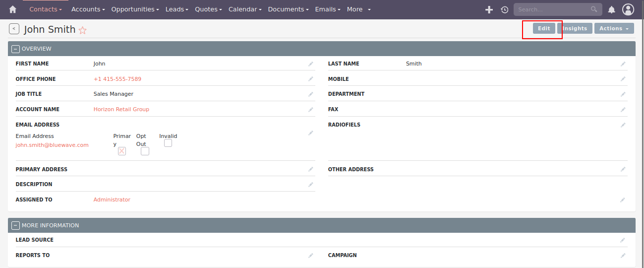Go back with the arrow next to John Smith
This screenshot has width=644, height=268.
pyautogui.click(x=14, y=29)
